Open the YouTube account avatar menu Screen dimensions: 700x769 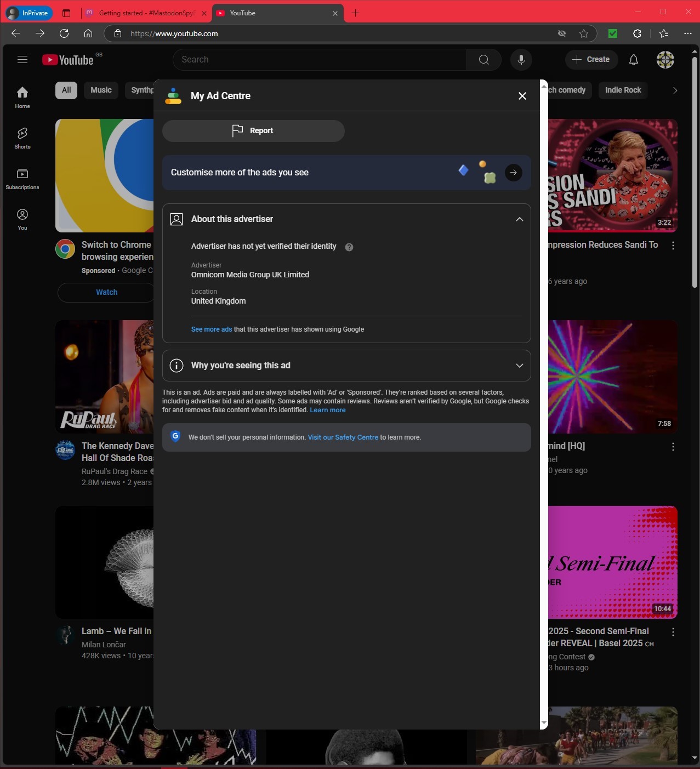pyautogui.click(x=665, y=60)
